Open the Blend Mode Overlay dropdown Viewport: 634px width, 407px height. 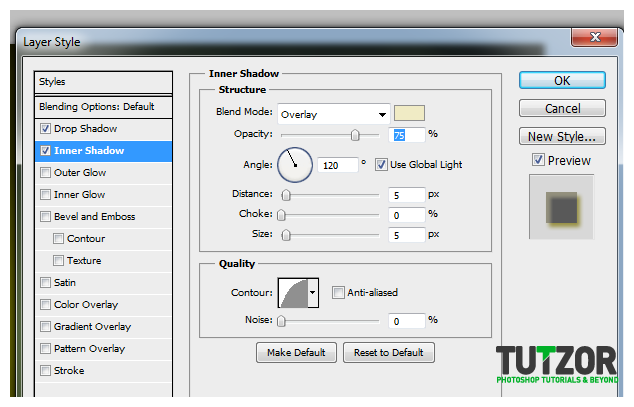click(334, 114)
